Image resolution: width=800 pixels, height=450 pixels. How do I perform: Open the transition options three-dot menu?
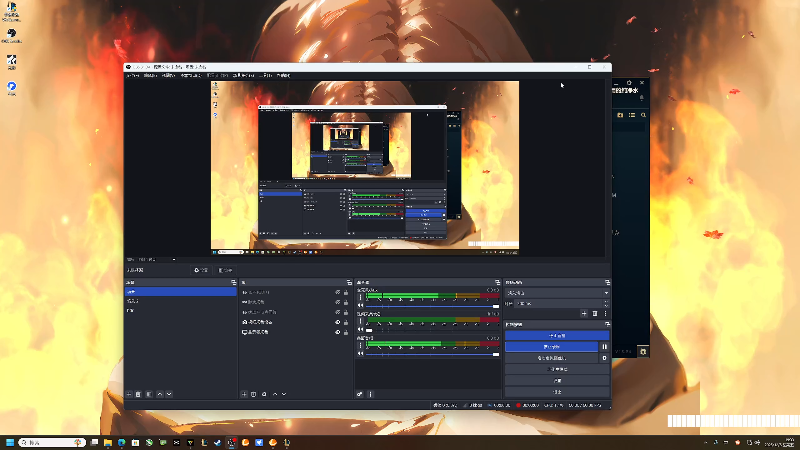coord(605,313)
